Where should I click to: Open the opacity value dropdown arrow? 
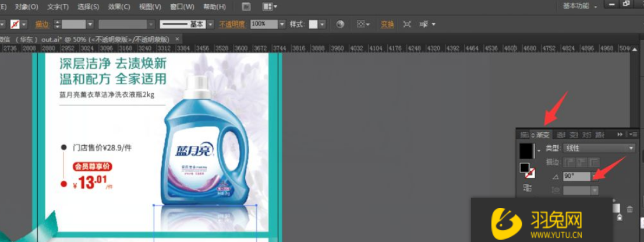282,24
